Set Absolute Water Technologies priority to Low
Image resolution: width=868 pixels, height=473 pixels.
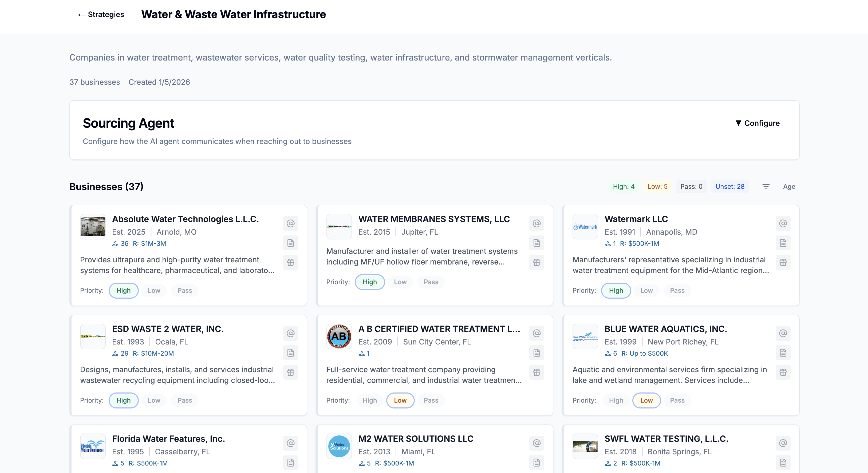pyautogui.click(x=154, y=291)
